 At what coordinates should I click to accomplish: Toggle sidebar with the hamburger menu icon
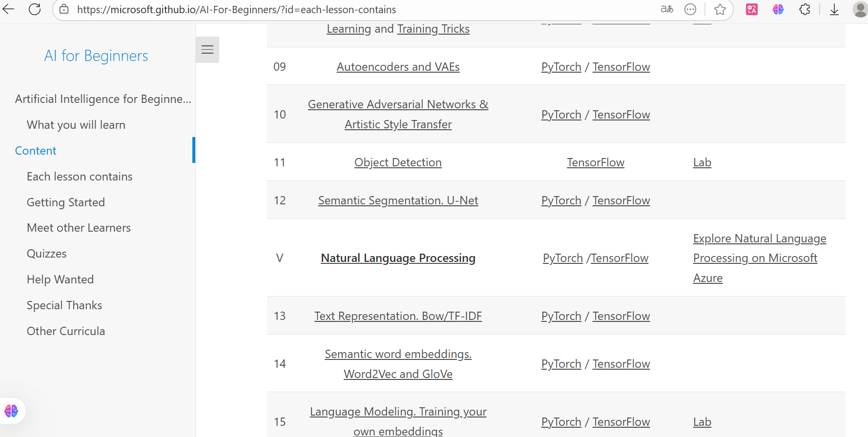click(207, 50)
